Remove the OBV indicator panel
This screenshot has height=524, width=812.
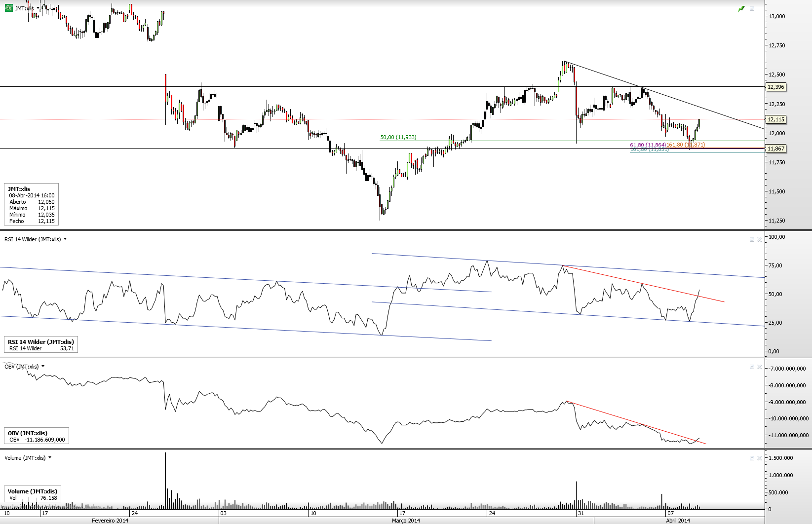pos(760,367)
